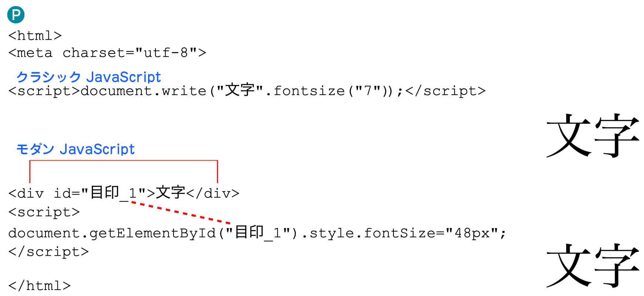Click the meta charset utf-8 line
The height and width of the screenshot is (296, 644).
107,53
